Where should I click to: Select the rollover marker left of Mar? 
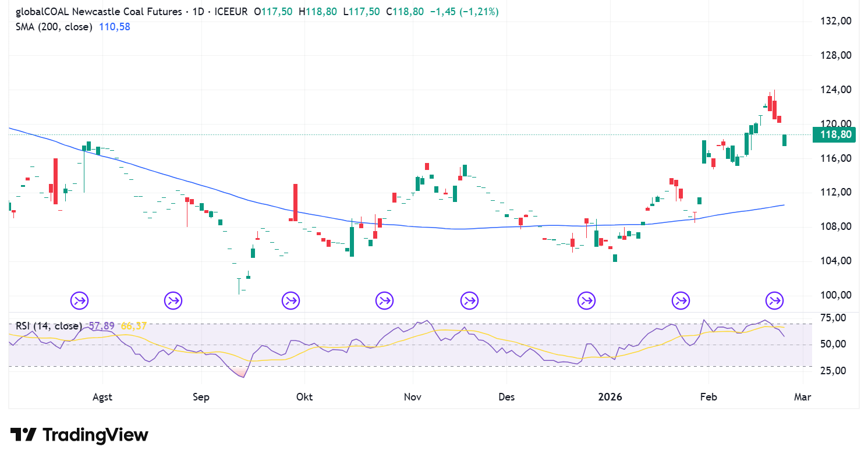tap(774, 301)
